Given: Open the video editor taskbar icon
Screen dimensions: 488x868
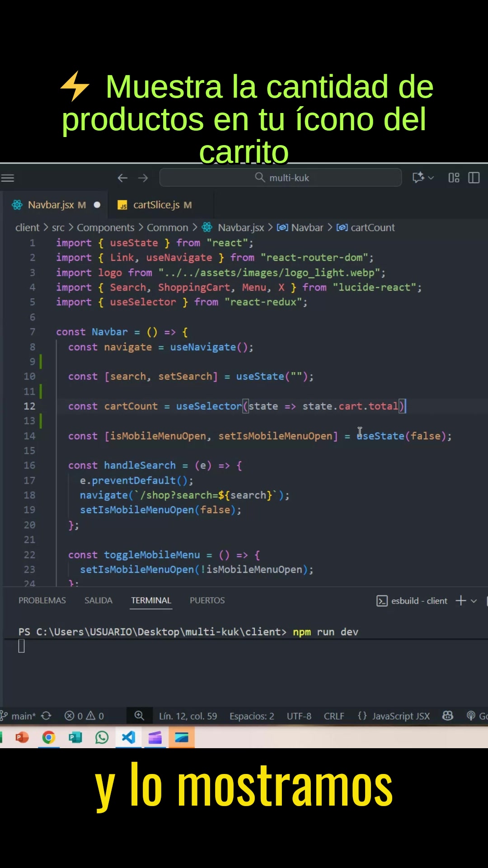Looking at the screenshot, I should coord(155,737).
